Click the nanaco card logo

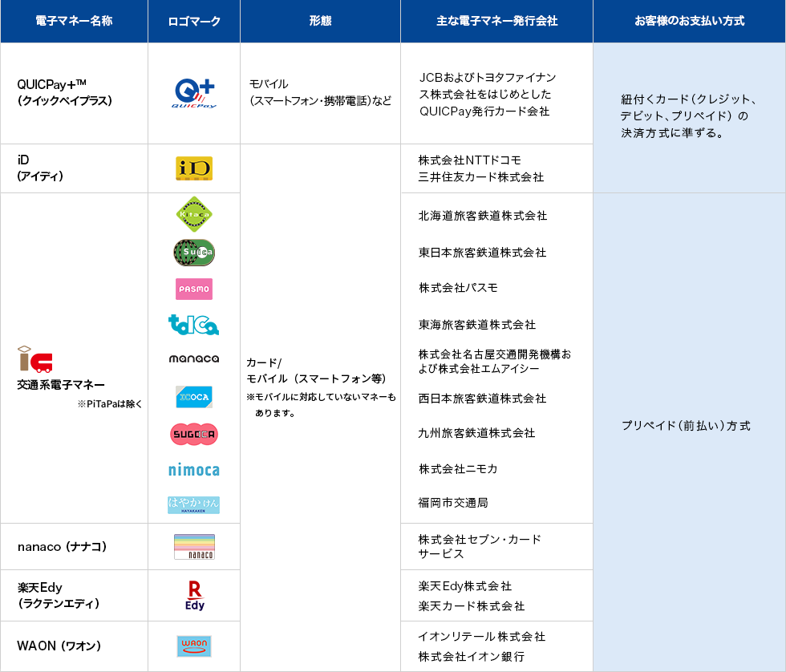click(194, 547)
